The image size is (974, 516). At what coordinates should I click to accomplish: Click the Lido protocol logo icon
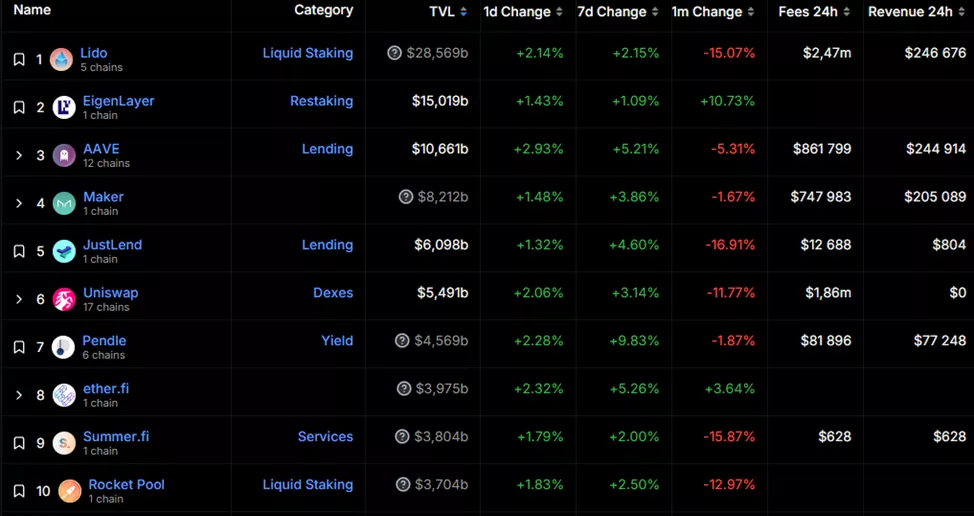pos(62,60)
